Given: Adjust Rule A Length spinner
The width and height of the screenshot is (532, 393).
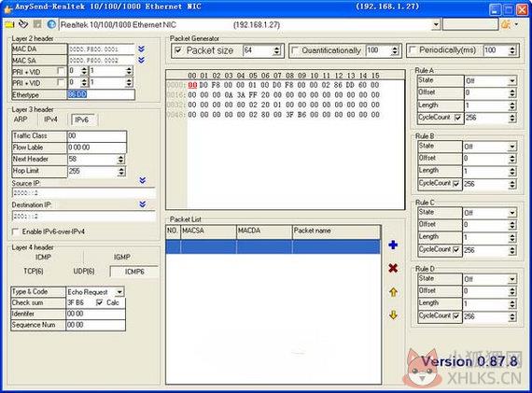Looking at the screenshot, I should pos(512,105).
